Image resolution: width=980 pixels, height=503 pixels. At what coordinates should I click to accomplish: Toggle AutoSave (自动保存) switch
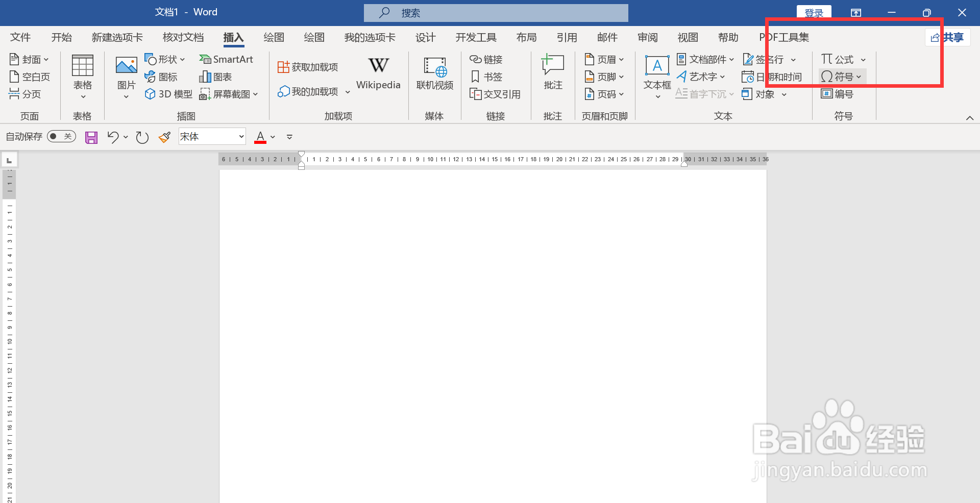tap(61, 137)
